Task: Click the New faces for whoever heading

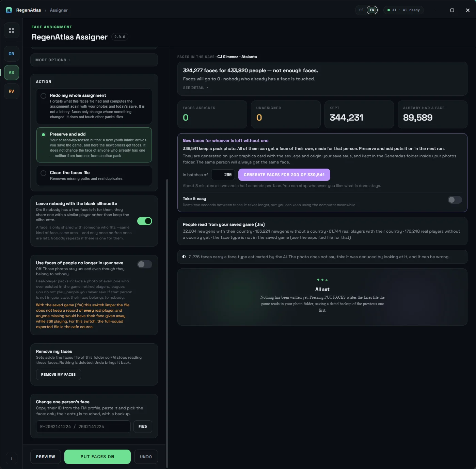Action: [225, 141]
